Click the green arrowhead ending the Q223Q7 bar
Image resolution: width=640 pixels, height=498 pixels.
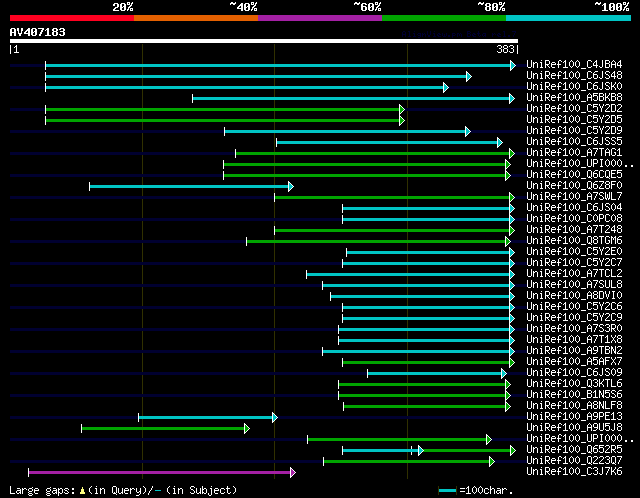tap(492, 462)
